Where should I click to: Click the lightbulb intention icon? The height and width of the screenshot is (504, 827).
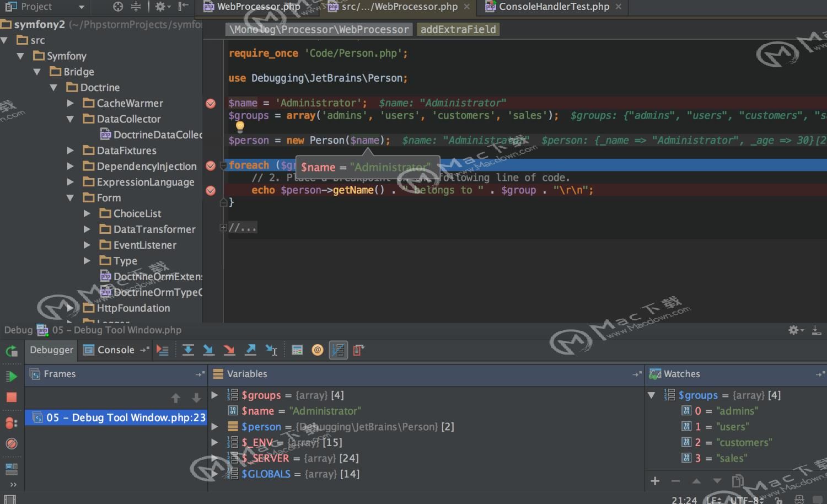click(x=240, y=127)
